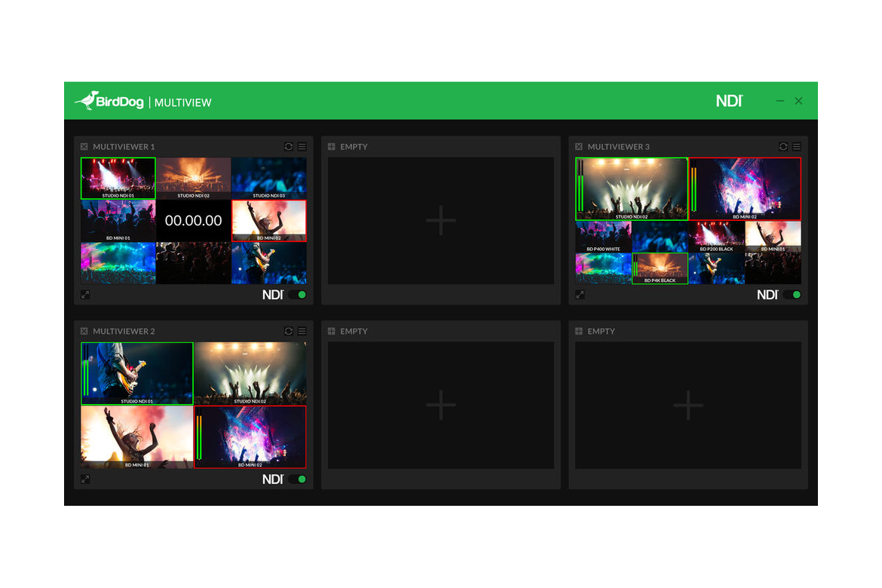Open the Multiviewer 1 menu icon
Screen dimensions: 882x588
pos(302,146)
